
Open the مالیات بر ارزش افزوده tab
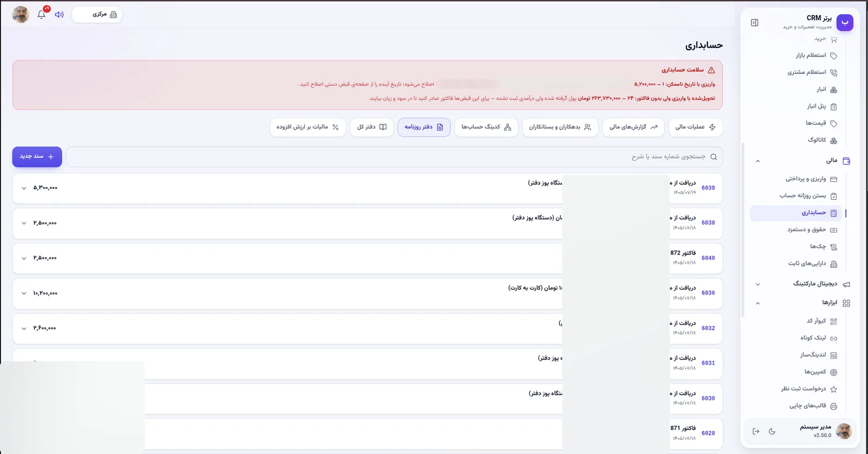[x=308, y=127]
